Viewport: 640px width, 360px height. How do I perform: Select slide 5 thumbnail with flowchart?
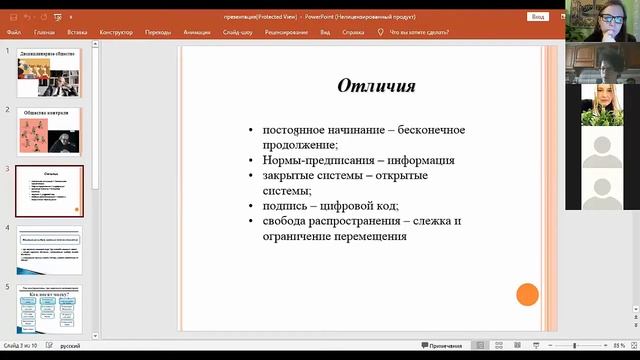[49, 309]
